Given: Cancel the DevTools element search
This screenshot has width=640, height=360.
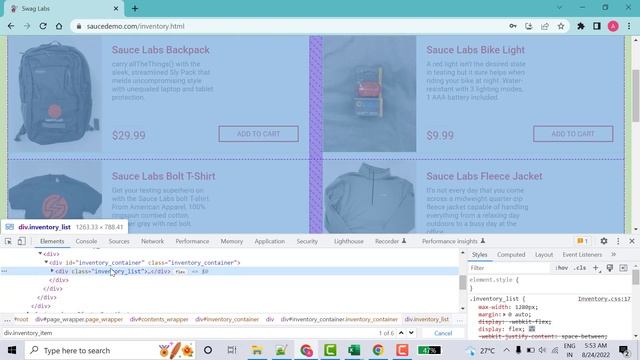Looking at the screenshot, I should pos(443,333).
